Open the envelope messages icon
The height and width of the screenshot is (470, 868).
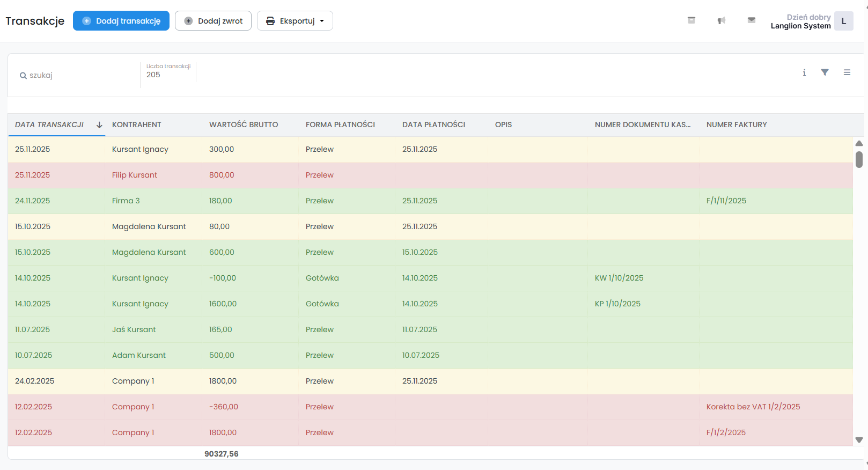[x=752, y=20]
